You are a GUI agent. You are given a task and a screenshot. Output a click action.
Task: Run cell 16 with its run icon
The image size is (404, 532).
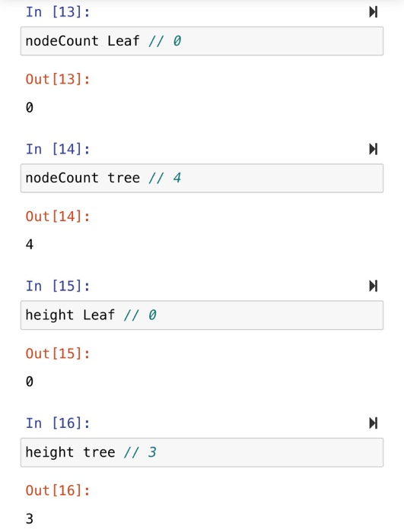point(373,423)
